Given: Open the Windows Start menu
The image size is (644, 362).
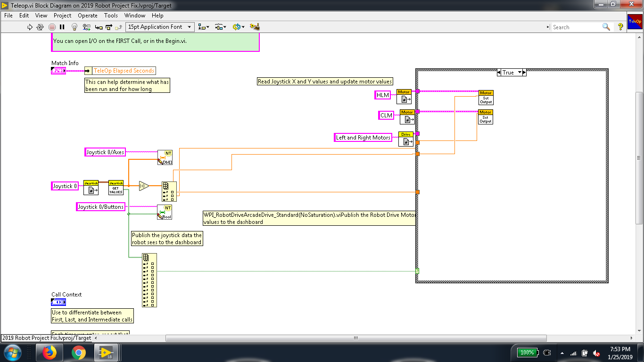Looking at the screenshot, I should (12, 353).
